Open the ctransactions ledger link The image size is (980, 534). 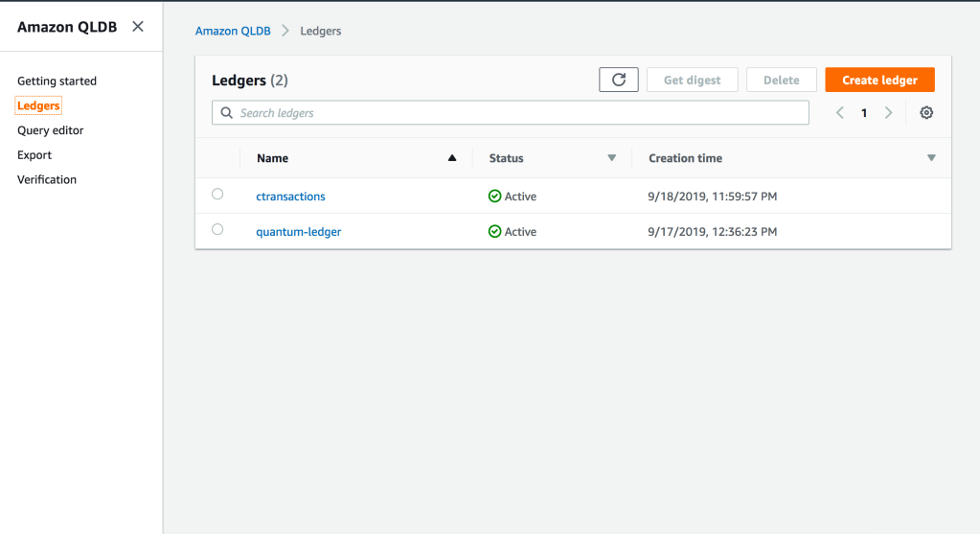click(x=290, y=197)
